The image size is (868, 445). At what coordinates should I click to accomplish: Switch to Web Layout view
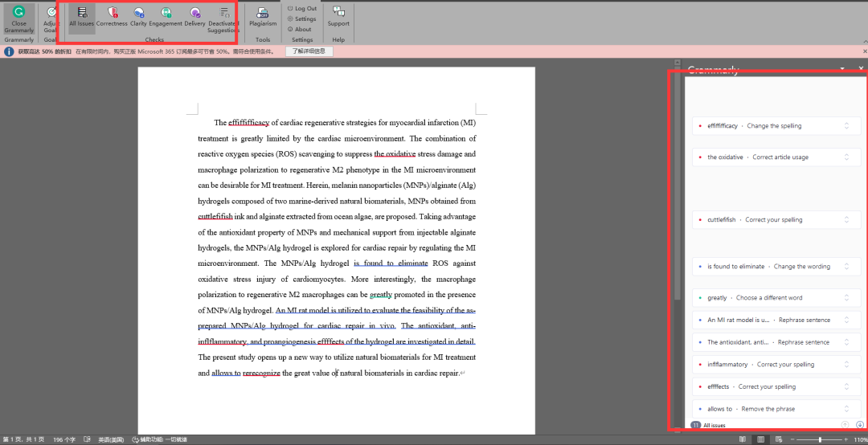780,439
